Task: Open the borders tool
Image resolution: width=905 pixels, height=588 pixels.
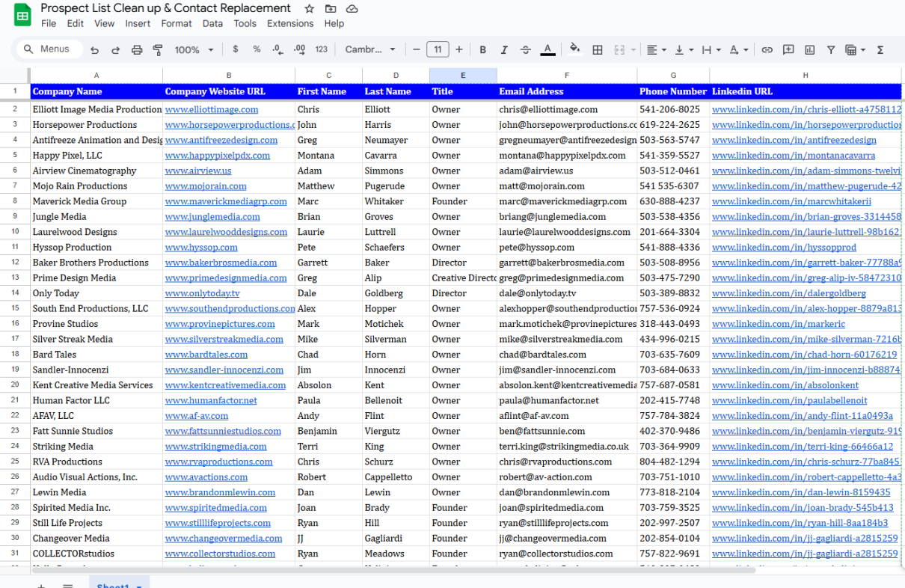Action: tap(598, 50)
